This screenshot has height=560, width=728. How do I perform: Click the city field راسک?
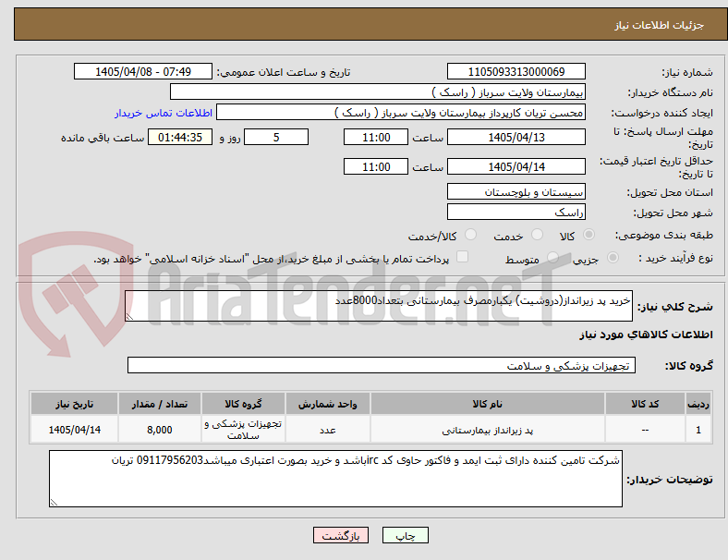516,212
